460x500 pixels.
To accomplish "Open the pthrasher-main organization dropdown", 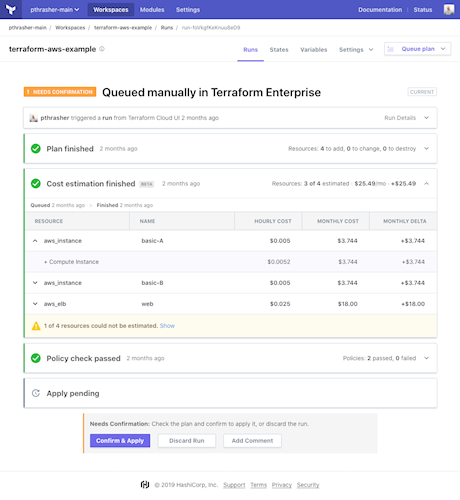I will (x=55, y=10).
